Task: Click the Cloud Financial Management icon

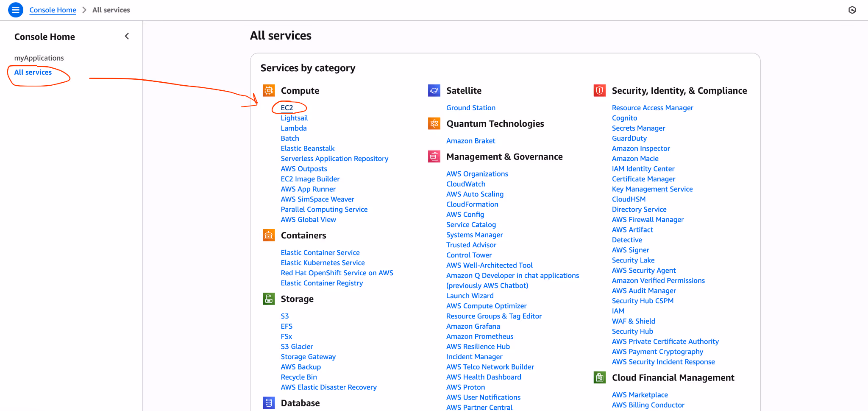Action: point(600,377)
